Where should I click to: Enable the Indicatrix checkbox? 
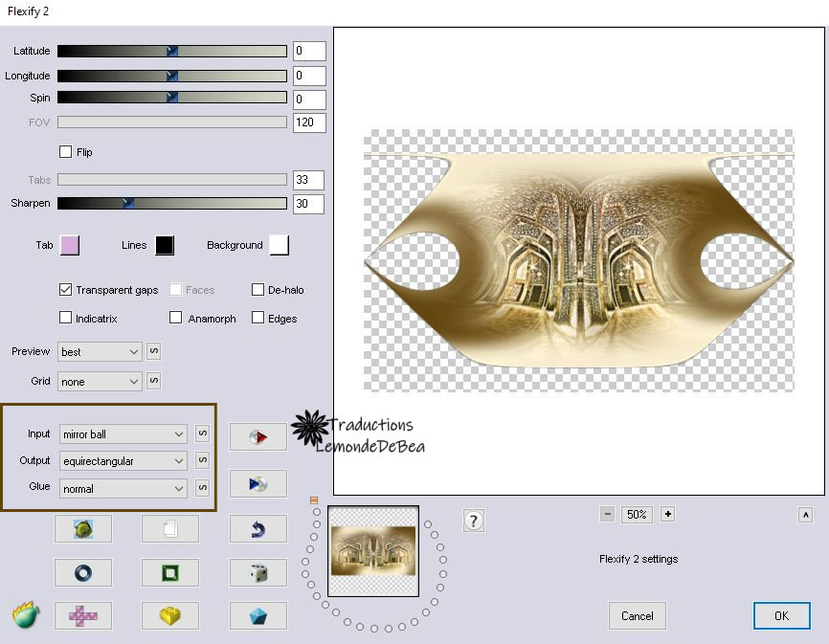pyautogui.click(x=65, y=317)
